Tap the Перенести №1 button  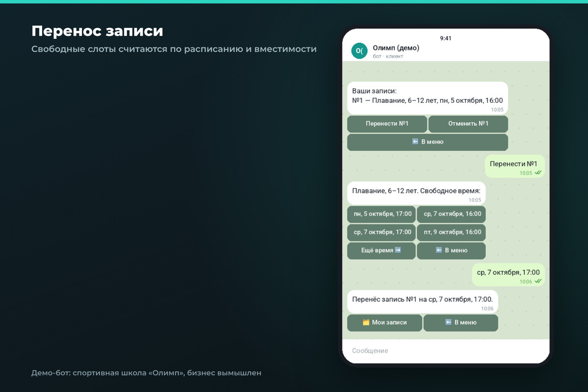click(387, 124)
